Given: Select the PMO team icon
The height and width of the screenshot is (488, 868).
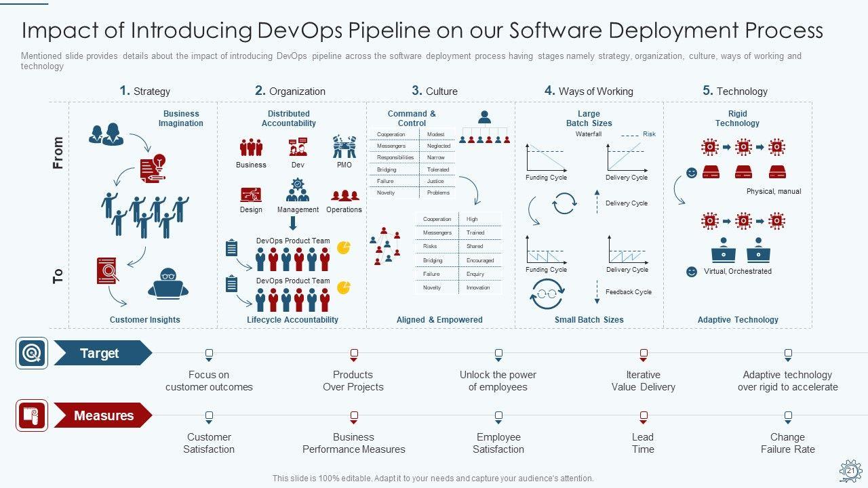Looking at the screenshot, I should coord(344,147).
